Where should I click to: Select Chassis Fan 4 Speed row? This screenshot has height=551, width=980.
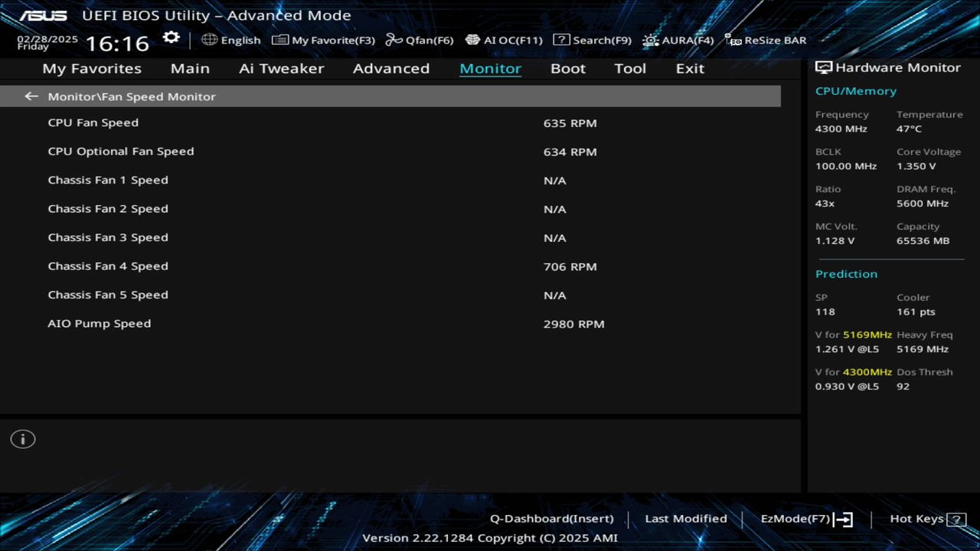(390, 266)
